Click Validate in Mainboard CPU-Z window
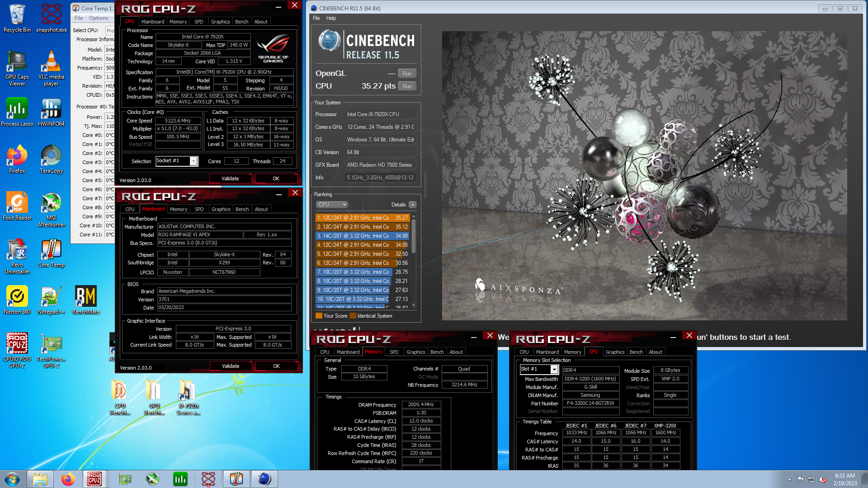The height and width of the screenshot is (488, 868). point(231,366)
